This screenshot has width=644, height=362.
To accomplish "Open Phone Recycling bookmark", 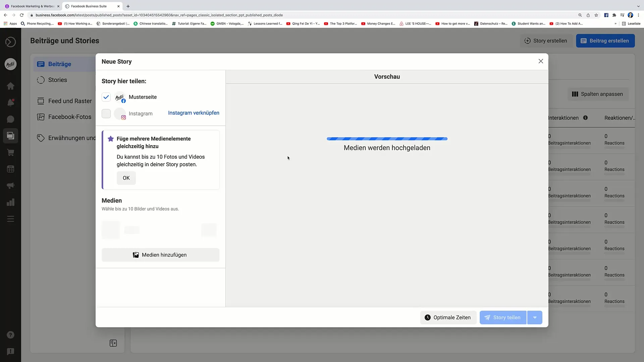I will [37, 23].
